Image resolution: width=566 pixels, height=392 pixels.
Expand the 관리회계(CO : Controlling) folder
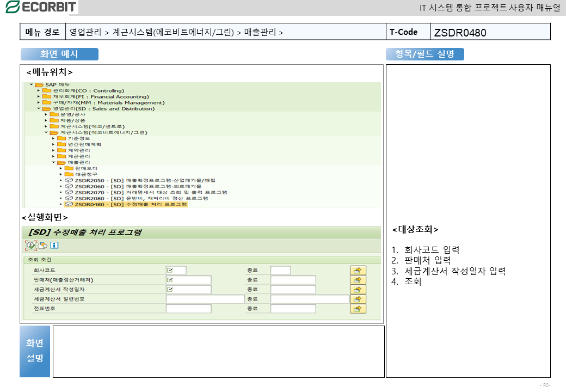coord(39,90)
